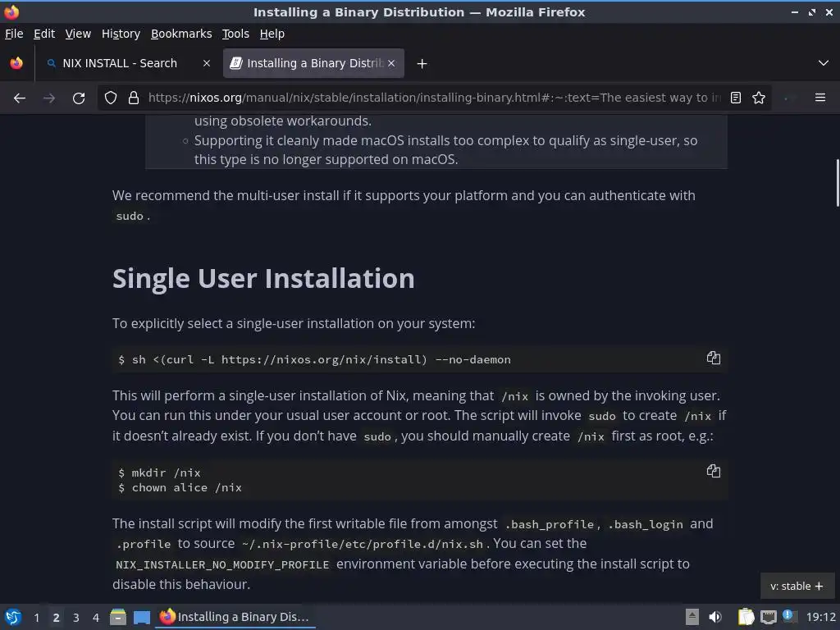This screenshot has height=630, width=840.
Task: Click the Single User Installation heading
Action: [x=263, y=279]
